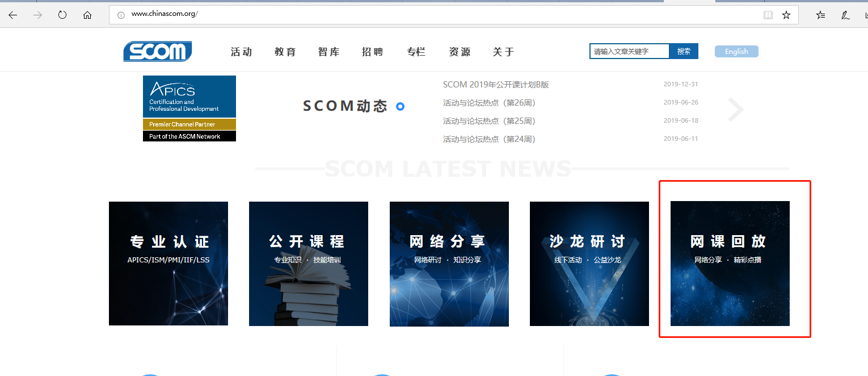Go to browser home page icon

click(x=87, y=15)
